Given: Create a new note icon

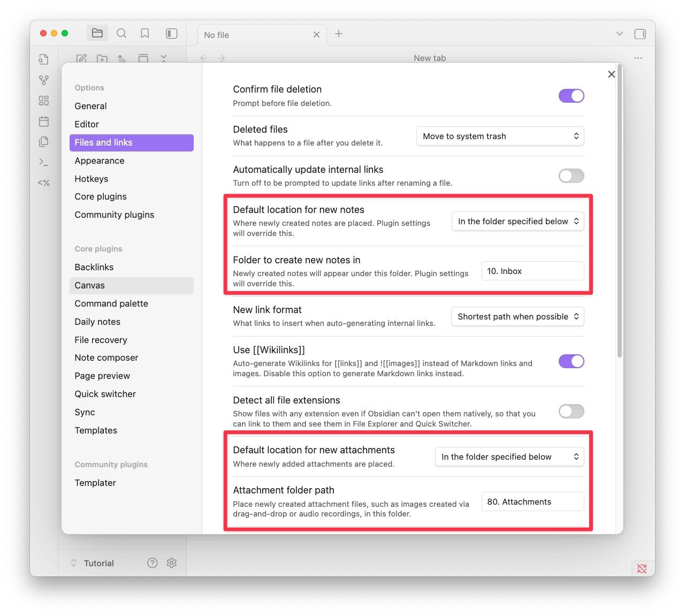Looking at the screenshot, I should pos(81,58).
